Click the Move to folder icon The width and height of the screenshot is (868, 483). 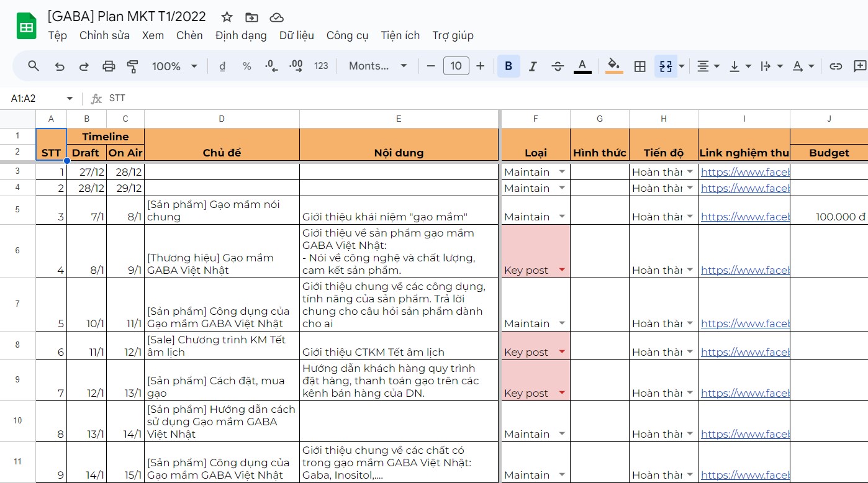(251, 17)
